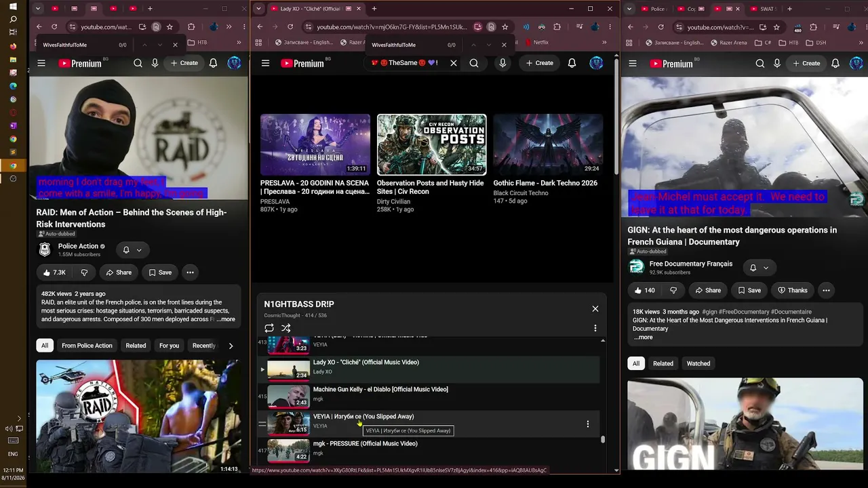Viewport: 868px width, 488px height.
Task: Open File Explorer from the taskbar
Action: (x=13, y=60)
